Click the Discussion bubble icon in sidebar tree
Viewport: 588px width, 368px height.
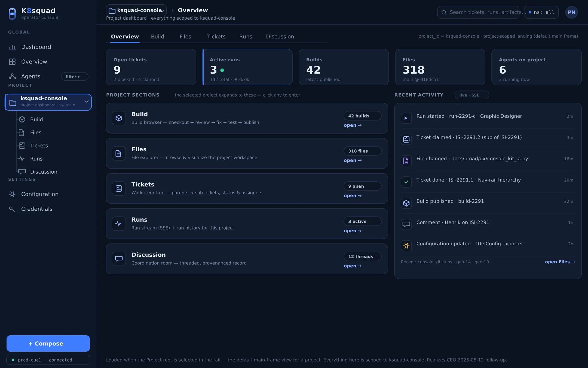pyautogui.click(x=22, y=172)
